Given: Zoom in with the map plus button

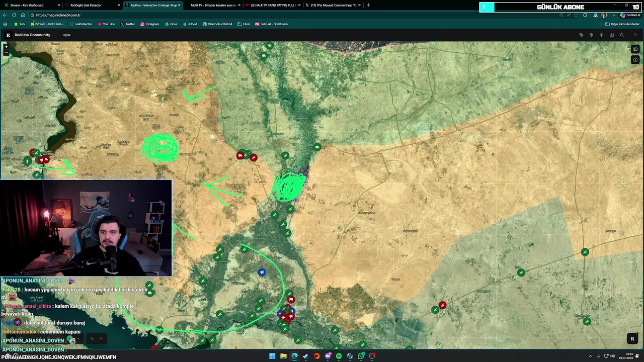Looking at the screenshot, I should tap(6, 47).
